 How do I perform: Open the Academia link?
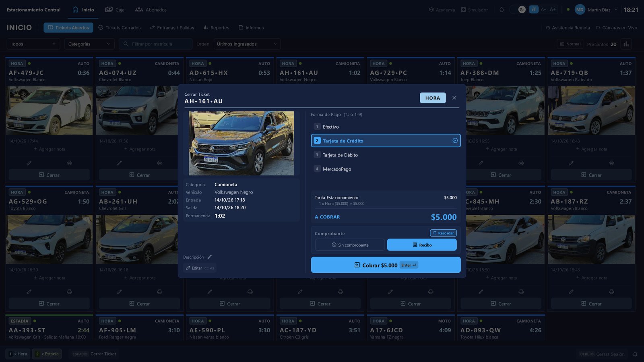coord(442,10)
